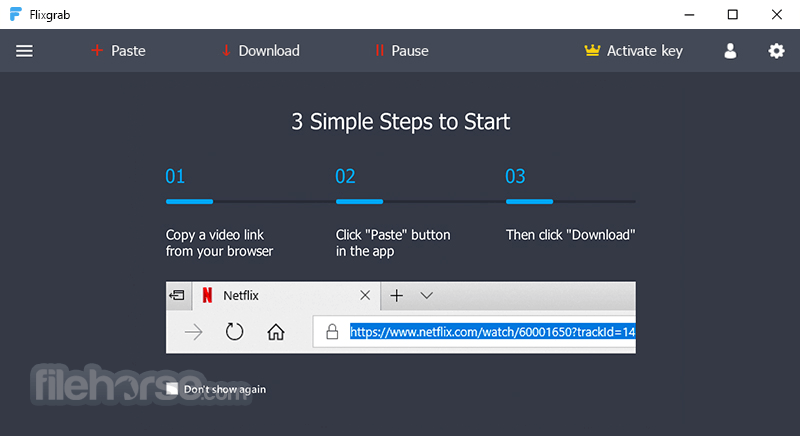Maximize the Flixgrab window
The width and height of the screenshot is (800, 436).
pyautogui.click(x=733, y=14)
